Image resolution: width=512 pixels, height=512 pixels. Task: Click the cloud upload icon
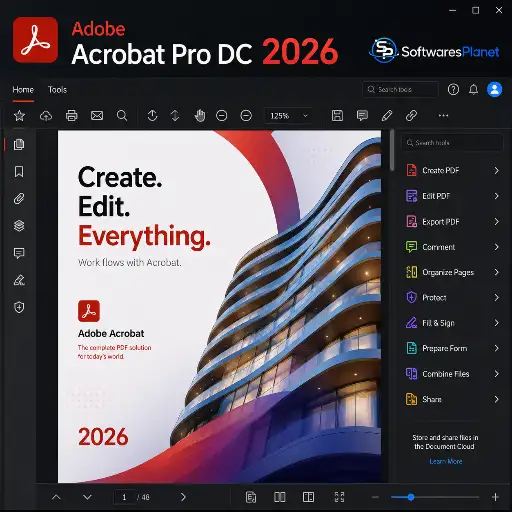point(46,116)
